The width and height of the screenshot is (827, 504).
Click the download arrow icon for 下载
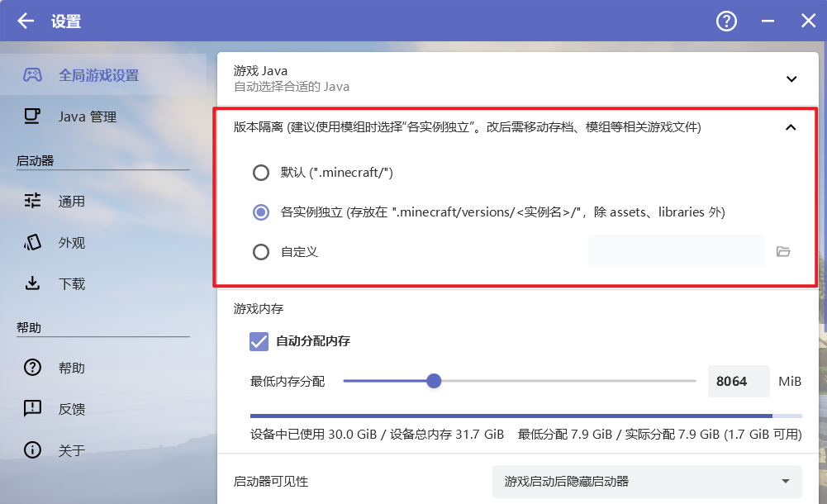pyautogui.click(x=31, y=283)
